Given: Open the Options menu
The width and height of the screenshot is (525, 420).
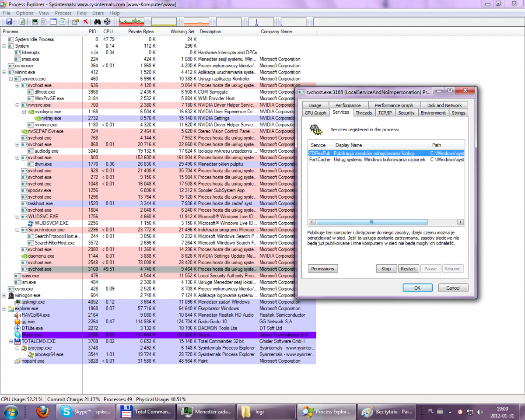Looking at the screenshot, I should click(25, 13).
